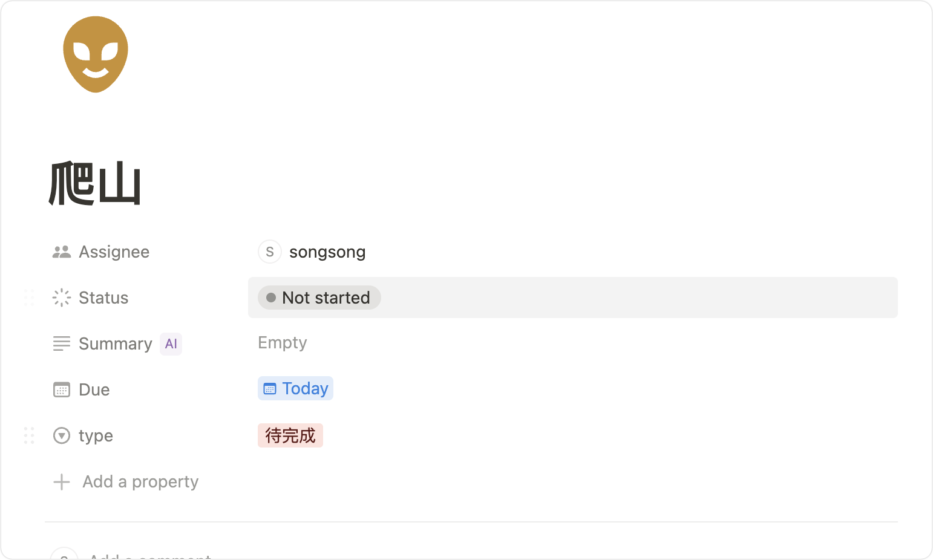This screenshot has width=933, height=560.
Task: Click the type select circle icon
Action: (61, 435)
